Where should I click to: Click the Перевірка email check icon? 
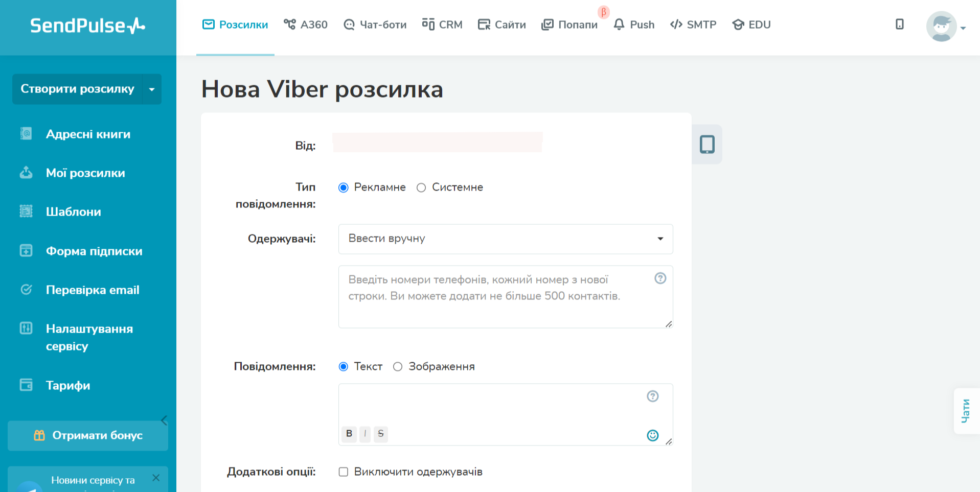26,289
